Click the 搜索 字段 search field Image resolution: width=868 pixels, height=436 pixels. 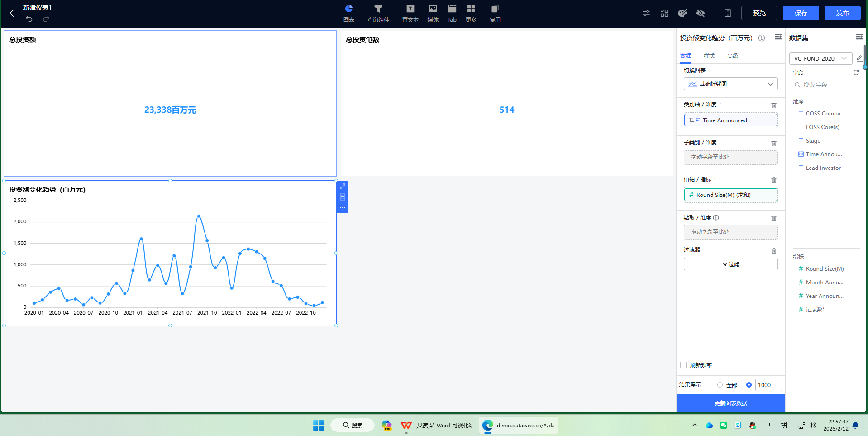(x=826, y=85)
